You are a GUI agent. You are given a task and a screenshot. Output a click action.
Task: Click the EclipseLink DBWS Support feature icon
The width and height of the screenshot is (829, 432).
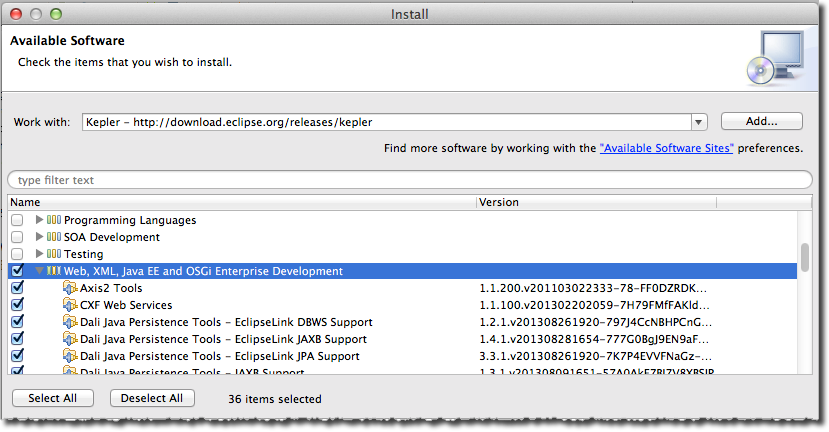[69, 322]
